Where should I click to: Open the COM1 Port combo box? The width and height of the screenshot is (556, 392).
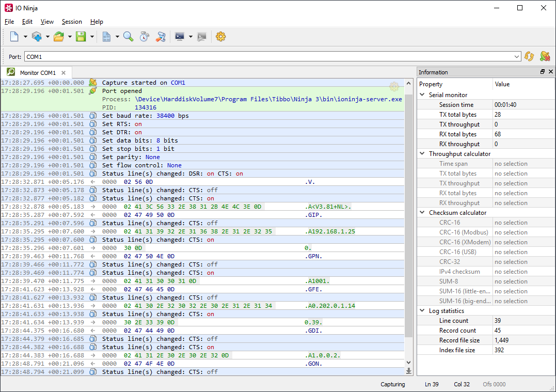tap(273, 57)
